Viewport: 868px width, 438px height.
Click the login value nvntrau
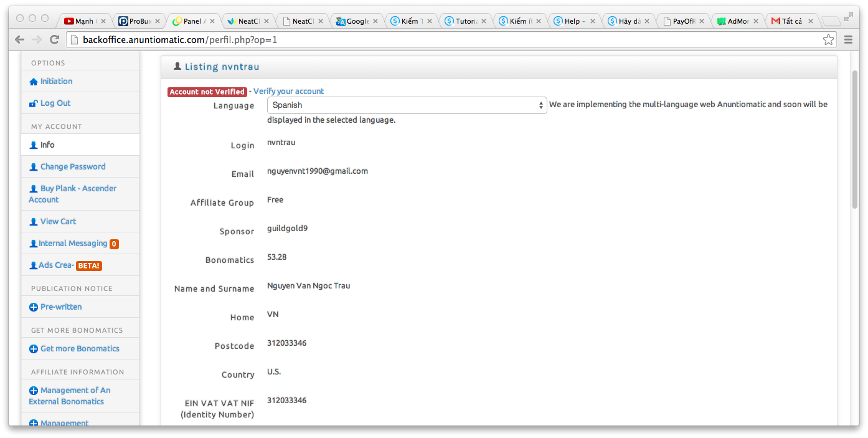[281, 142]
